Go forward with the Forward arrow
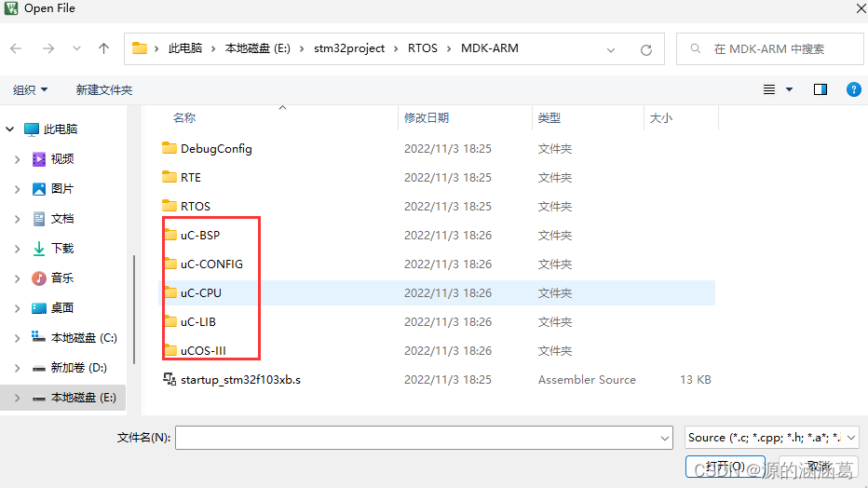 pos(48,48)
